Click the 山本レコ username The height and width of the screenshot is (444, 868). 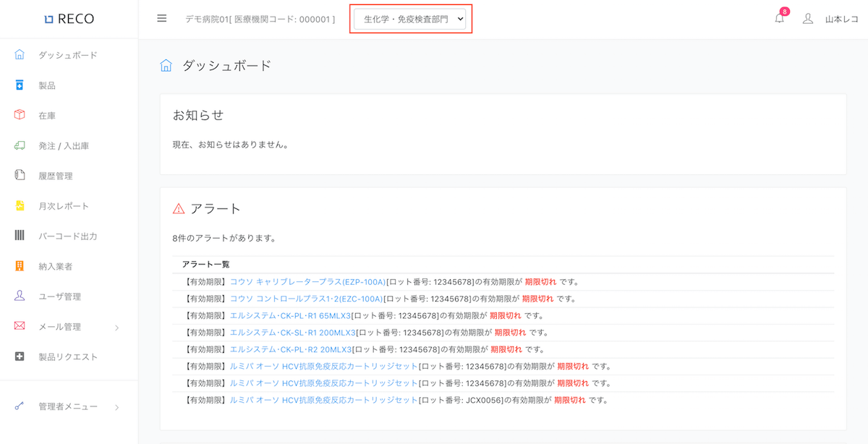point(841,20)
